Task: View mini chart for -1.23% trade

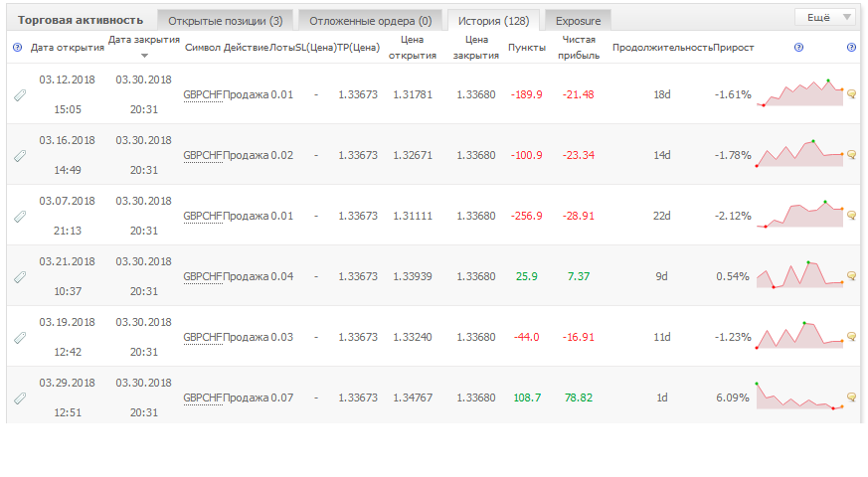Action: [x=800, y=335]
